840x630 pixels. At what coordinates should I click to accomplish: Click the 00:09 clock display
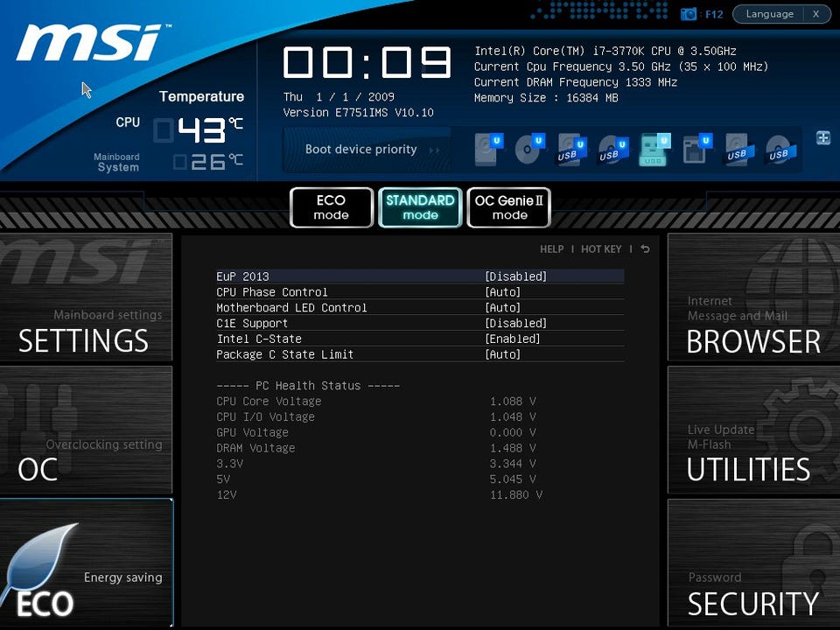[x=367, y=62]
